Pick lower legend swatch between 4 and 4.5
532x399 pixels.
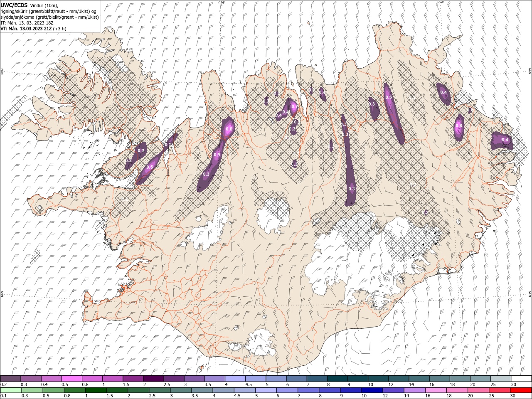pyautogui.click(x=224, y=390)
